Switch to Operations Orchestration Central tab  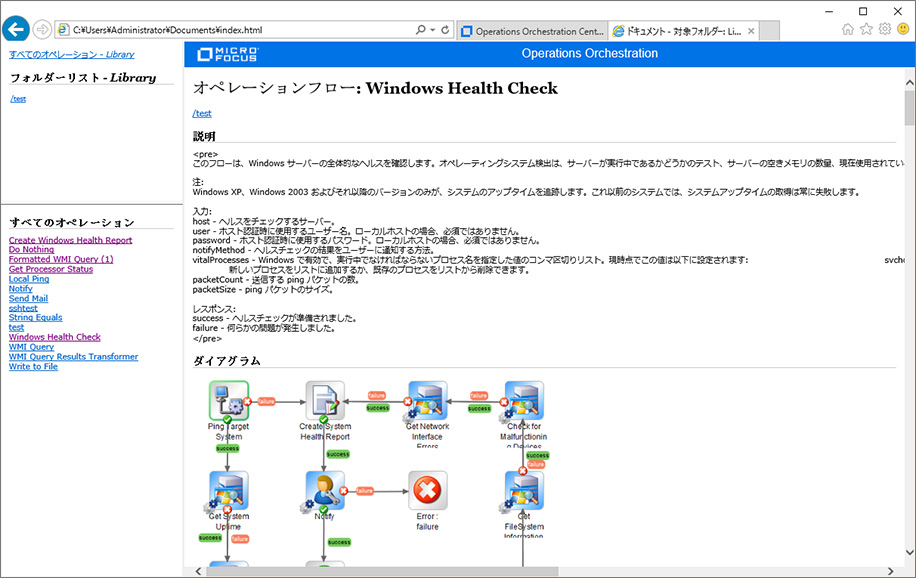pos(531,31)
